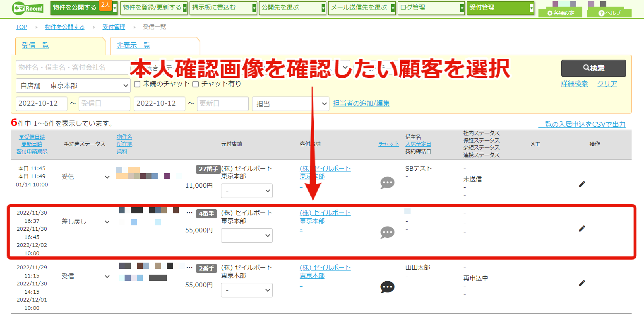Viewport: 644px width, 314px height.
Task: Expand the 自店舗 - 東京本部 dropdown
Action: (73, 86)
